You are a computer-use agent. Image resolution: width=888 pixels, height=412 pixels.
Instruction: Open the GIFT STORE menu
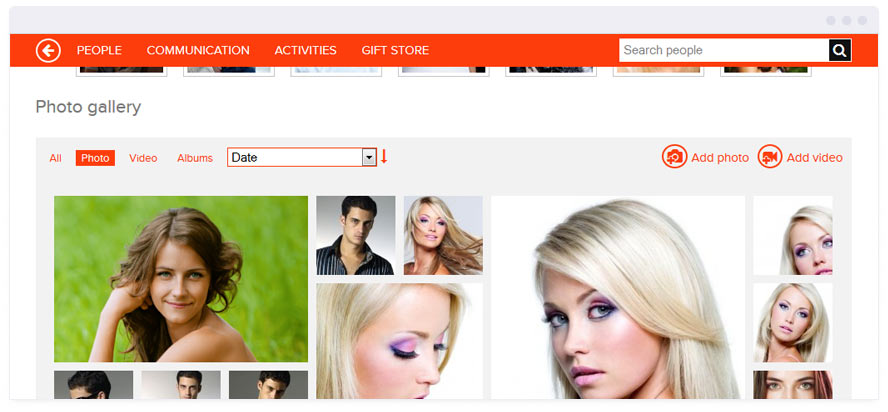(x=395, y=50)
